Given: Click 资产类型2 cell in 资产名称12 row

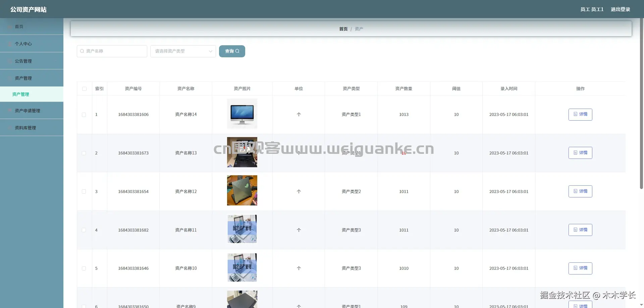Looking at the screenshot, I should point(351,192).
